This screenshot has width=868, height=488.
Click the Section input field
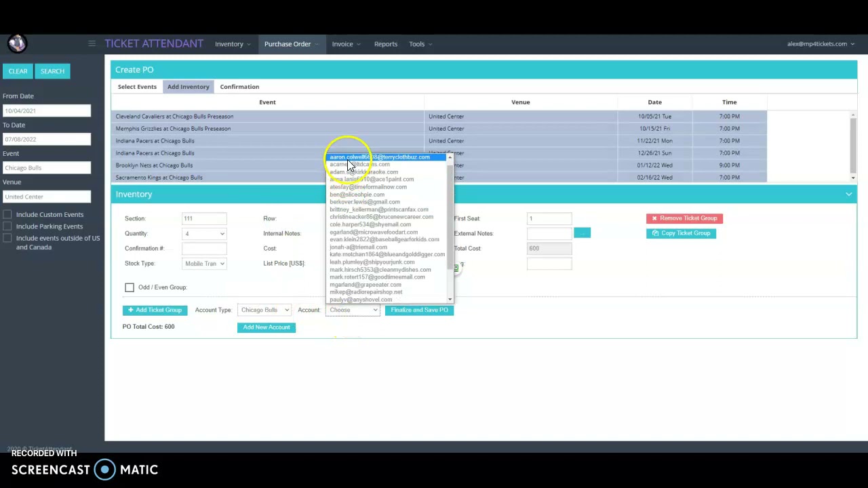(x=204, y=218)
